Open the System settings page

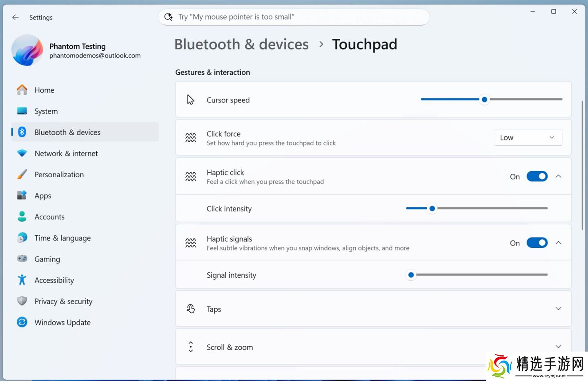[46, 111]
